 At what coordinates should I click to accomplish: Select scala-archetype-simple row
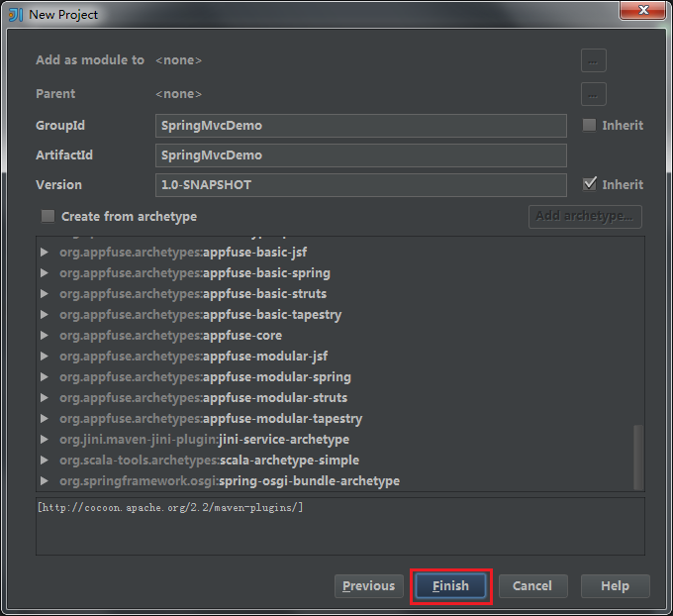210,461
